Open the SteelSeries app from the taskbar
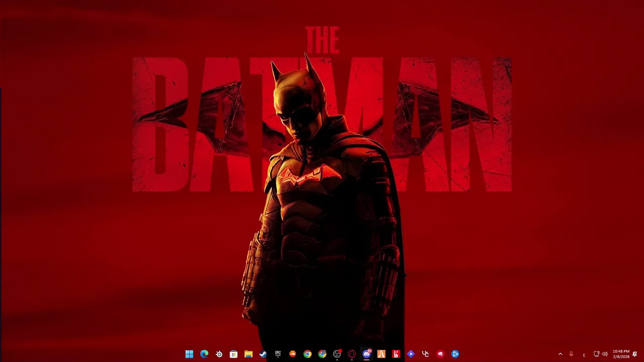The width and height of the screenshot is (644, 362). [x=219, y=354]
